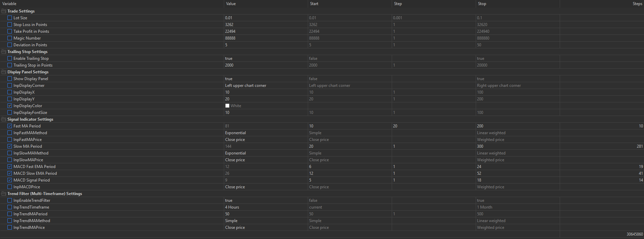Click the Trend Filter Settings folder icon
Viewport: 644px width, 239px height.
click(x=4, y=194)
